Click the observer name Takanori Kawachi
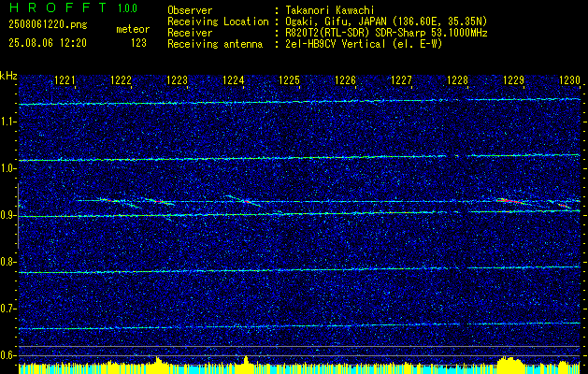 click(x=328, y=10)
